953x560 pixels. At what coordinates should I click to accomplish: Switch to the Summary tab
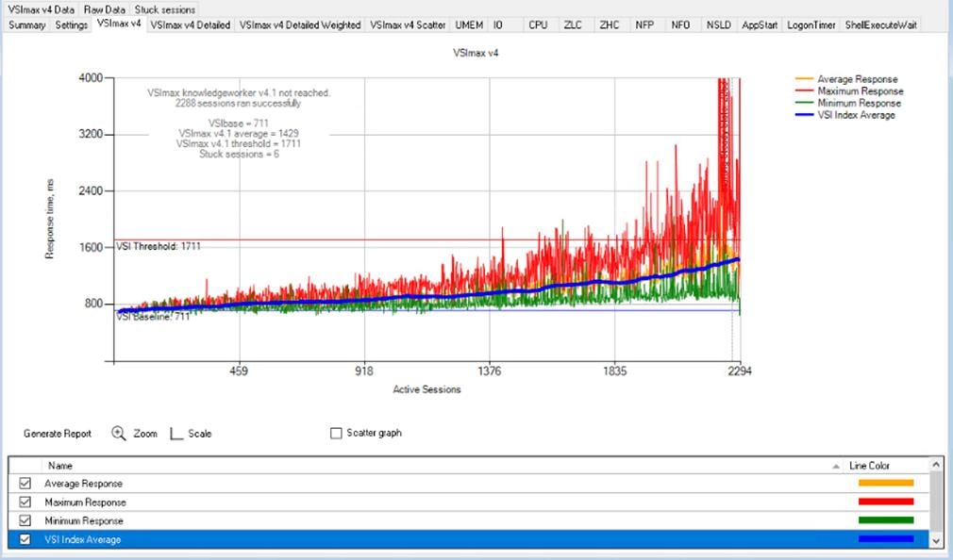(x=25, y=25)
